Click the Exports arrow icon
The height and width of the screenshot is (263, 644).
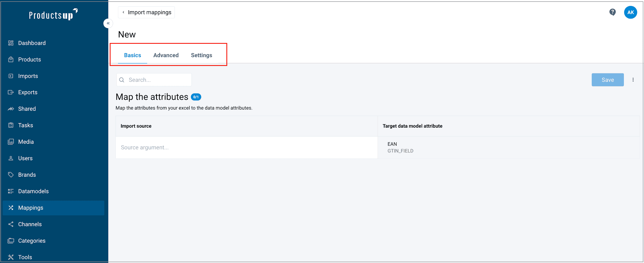[x=11, y=92]
